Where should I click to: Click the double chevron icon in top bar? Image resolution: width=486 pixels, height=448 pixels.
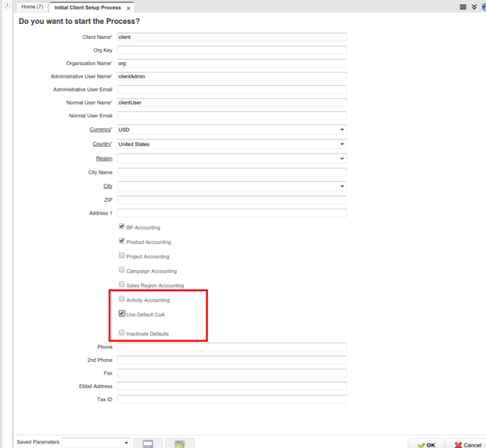coord(474,7)
